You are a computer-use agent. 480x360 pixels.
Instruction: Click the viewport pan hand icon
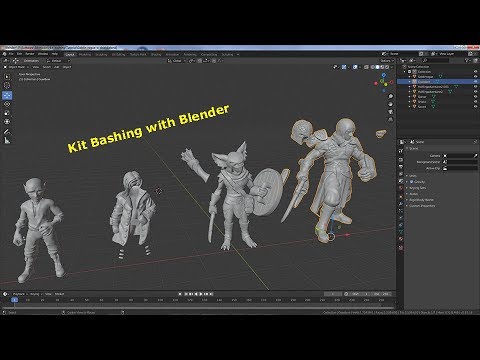coord(390,104)
